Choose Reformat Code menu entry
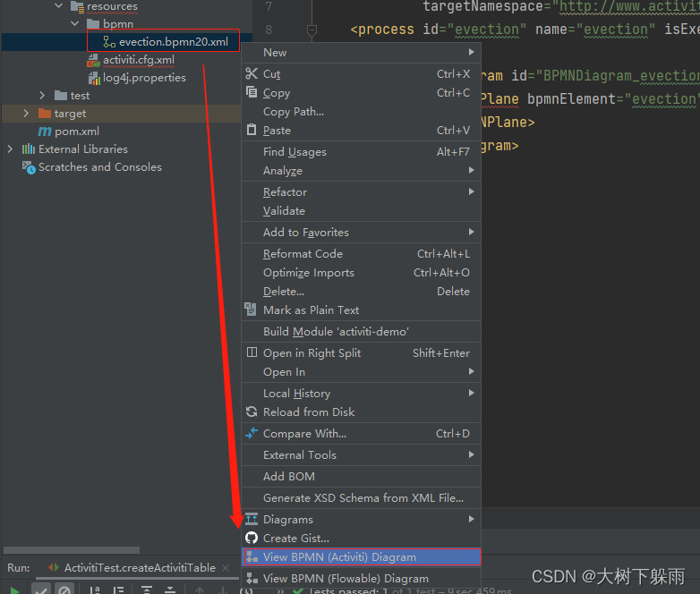The image size is (700, 594). [x=361, y=253]
